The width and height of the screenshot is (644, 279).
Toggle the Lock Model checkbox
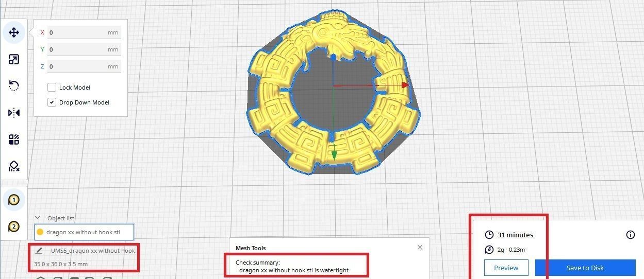[x=52, y=88]
